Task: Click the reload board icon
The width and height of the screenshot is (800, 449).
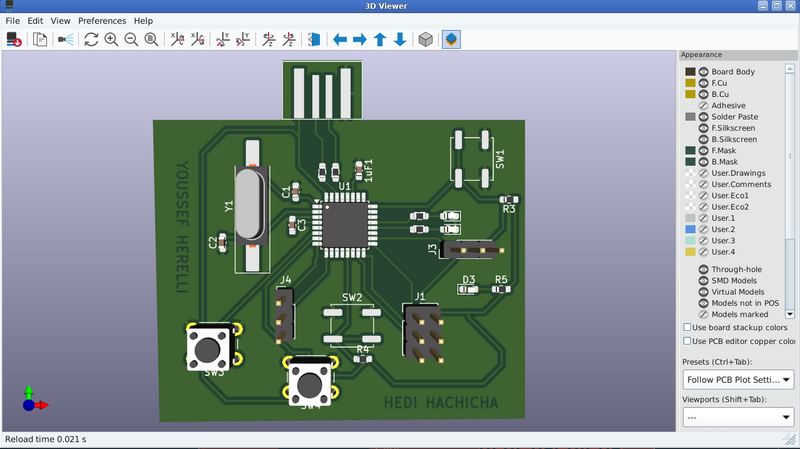Action: tap(14, 40)
